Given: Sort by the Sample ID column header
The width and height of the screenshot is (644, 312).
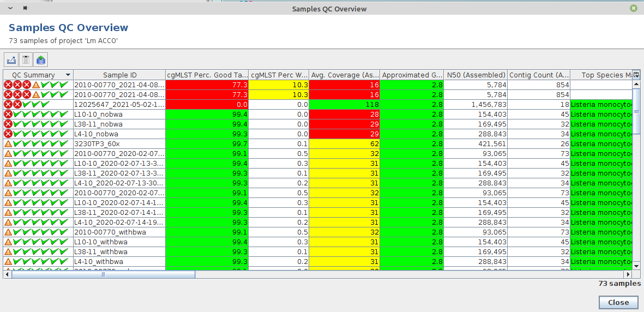Looking at the screenshot, I should (119, 75).
